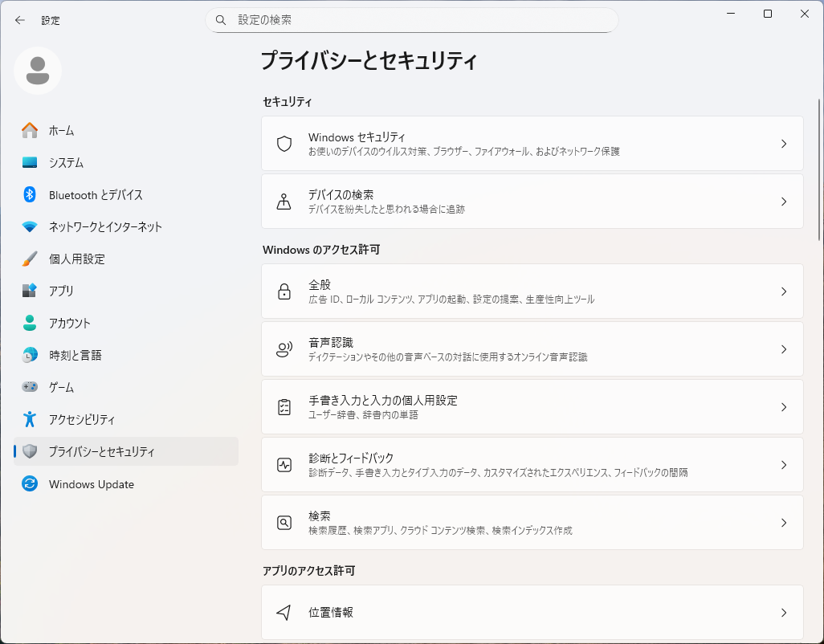Click the 全般 padlock icon
The image size is (824, 644).
click(x=284, y=291)
